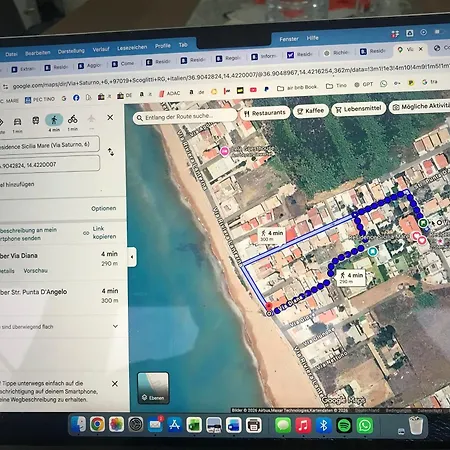The width and height of the screenshot is (450, 450).
Task: Filter by Mögliche Aktivitäten chip
Action: coord(419,107)
